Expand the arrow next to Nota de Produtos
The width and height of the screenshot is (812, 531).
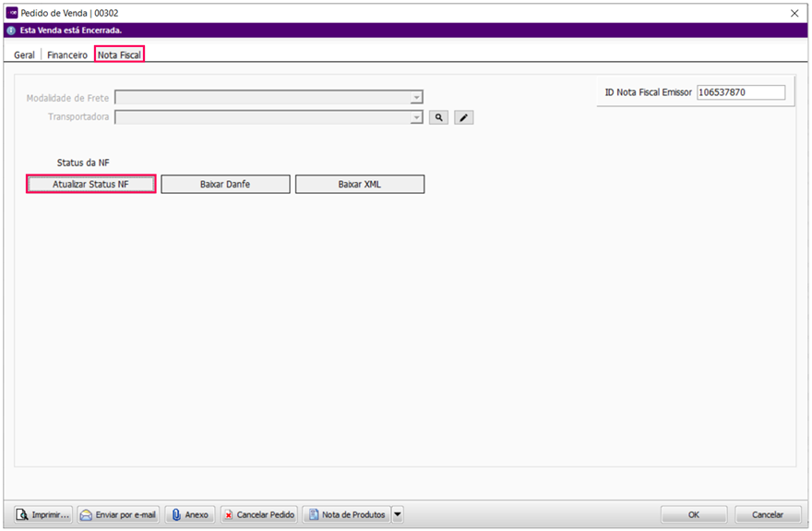click(398, 514)
